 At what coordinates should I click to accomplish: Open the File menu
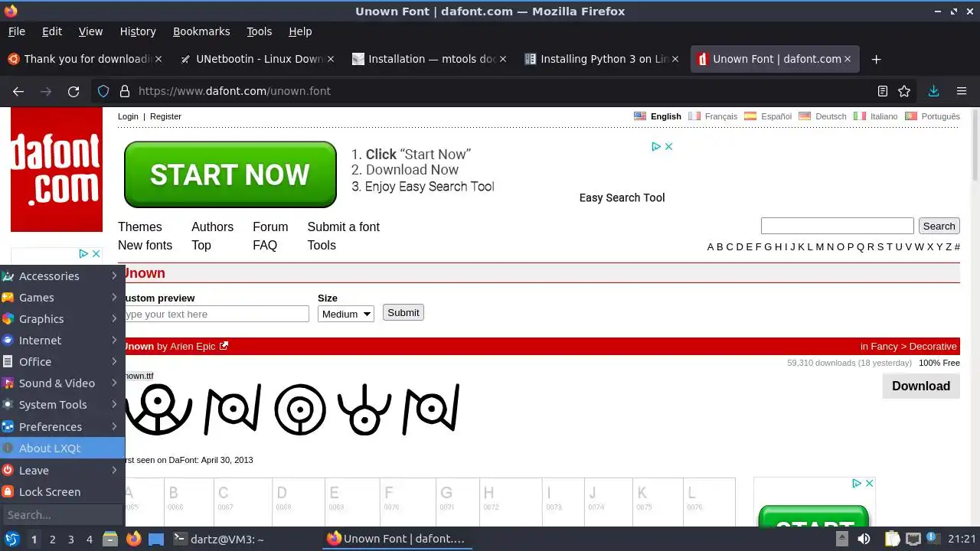[16, 31]
